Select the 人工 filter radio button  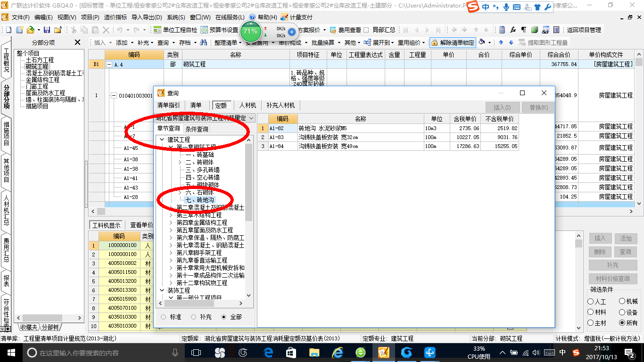(x=591, y=301)
